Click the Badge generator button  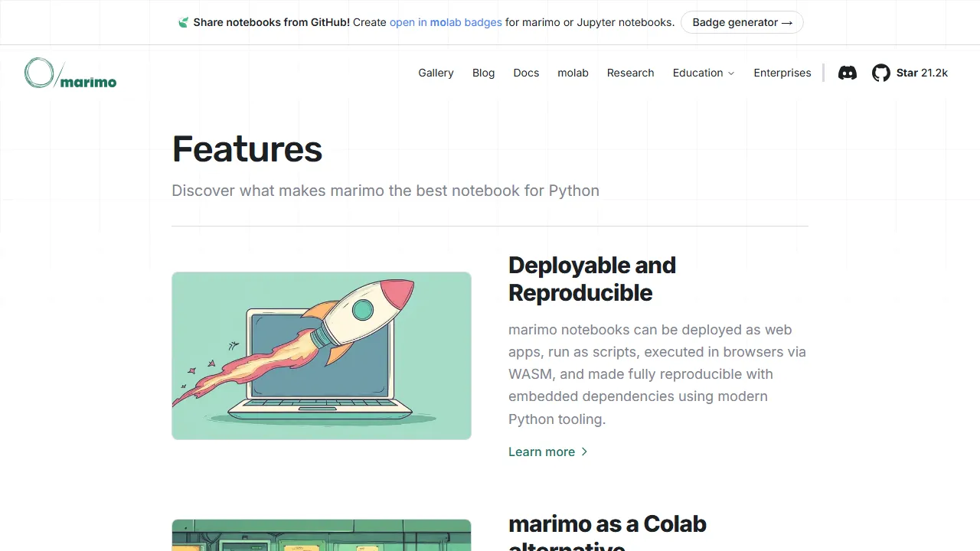(742, 22)
